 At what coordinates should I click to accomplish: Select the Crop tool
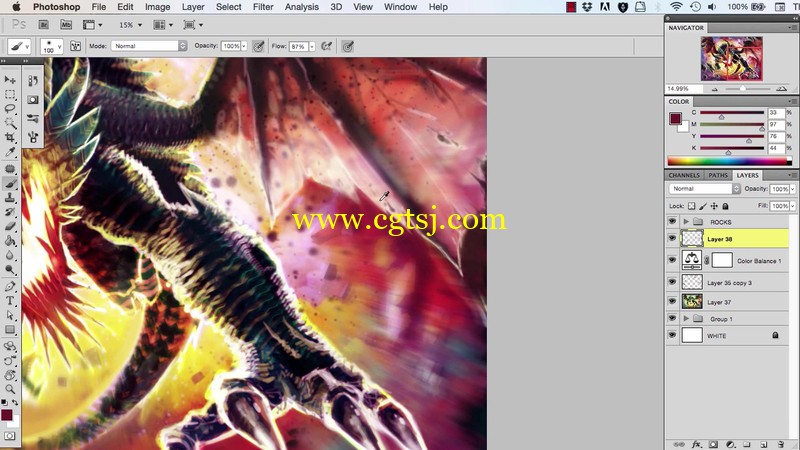10,137
